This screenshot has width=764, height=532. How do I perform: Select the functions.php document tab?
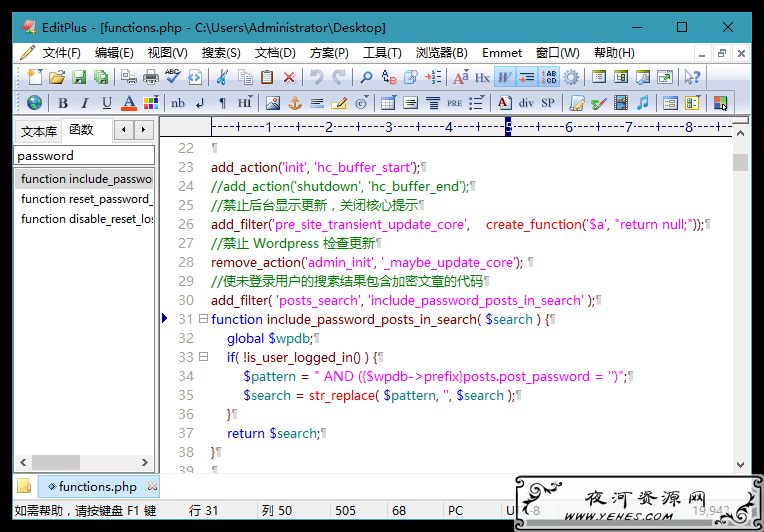(x=97, y=487)
